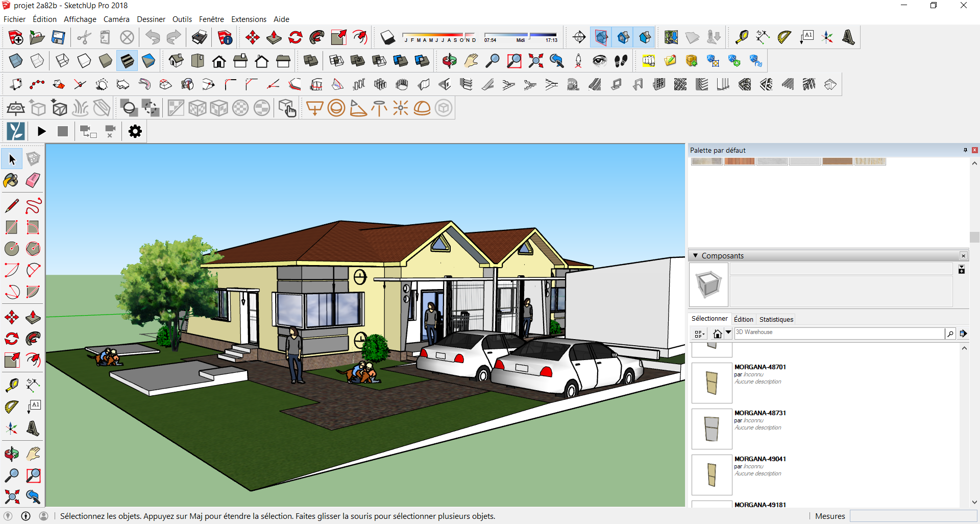Viewport: 980px width, 524px height.
Task: Click the Mesures value input field
Action: [x=913, y=516]
